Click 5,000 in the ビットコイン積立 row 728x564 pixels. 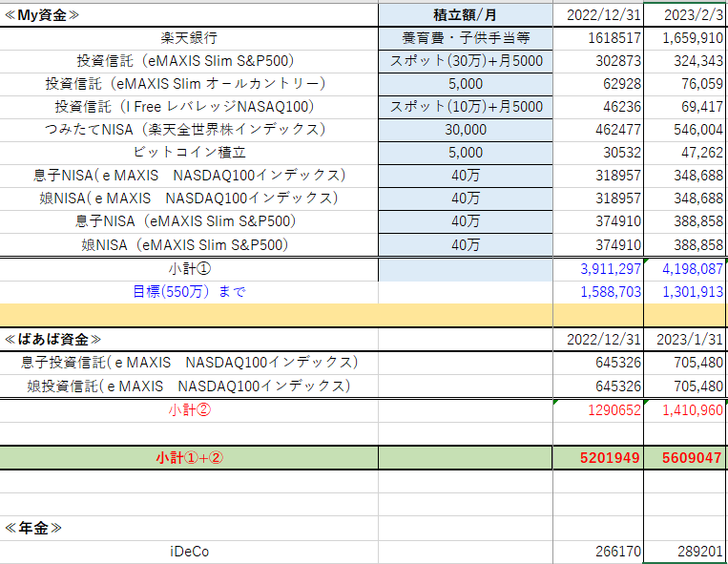tap(466, 153)
